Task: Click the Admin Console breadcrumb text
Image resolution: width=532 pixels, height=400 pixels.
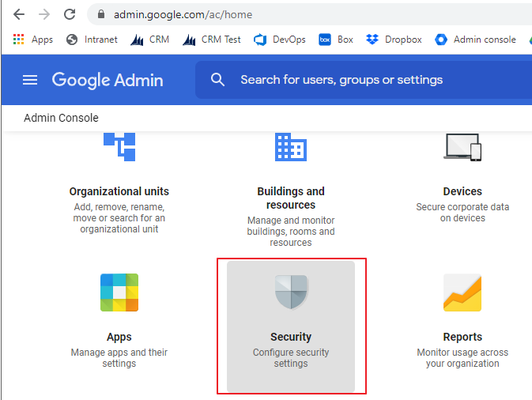Action: point(61,118)
